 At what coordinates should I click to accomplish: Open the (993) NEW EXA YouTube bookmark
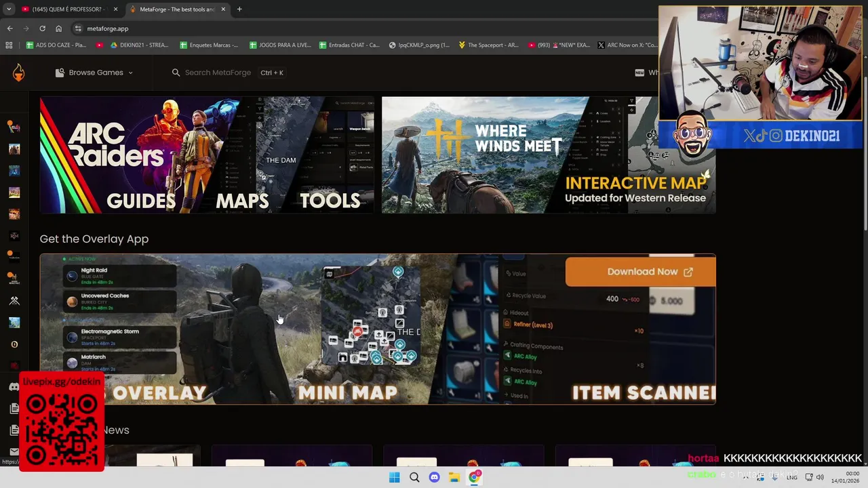(559, 45)
